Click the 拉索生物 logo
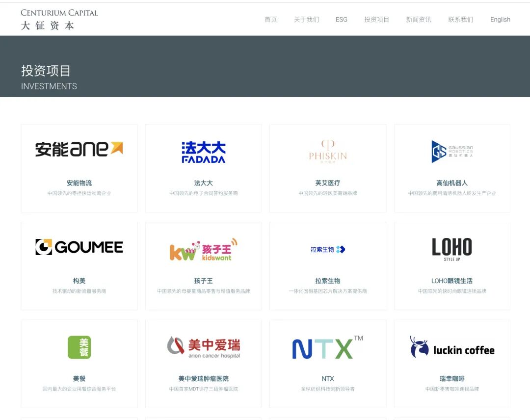This screenshot has height=420, width=530. 328,249
